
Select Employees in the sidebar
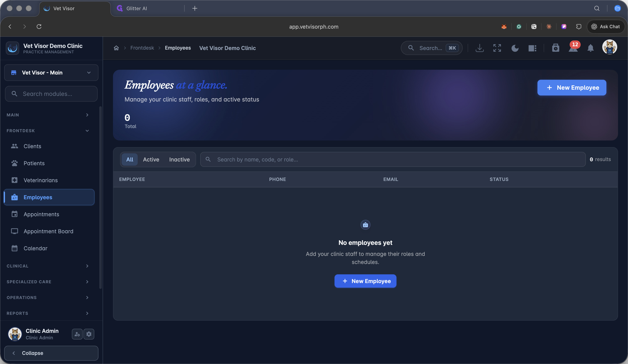(x=49, y=197)
